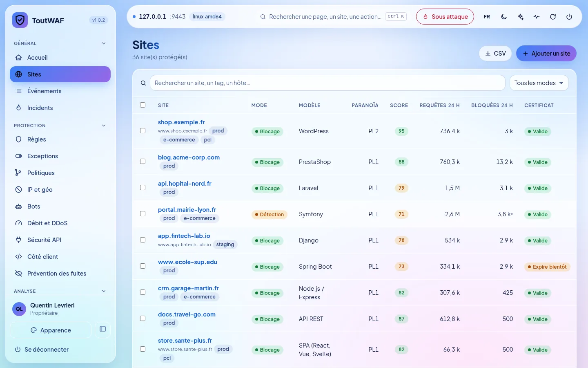Viewport: 588px width, 368px height.
Task: Check the blog.acme-corp.com row checkbox
Action: pos(143,162)
